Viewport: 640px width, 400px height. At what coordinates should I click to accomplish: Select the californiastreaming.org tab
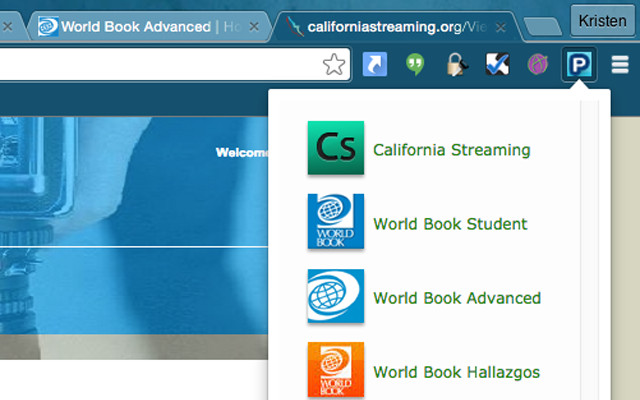(396, 27)
